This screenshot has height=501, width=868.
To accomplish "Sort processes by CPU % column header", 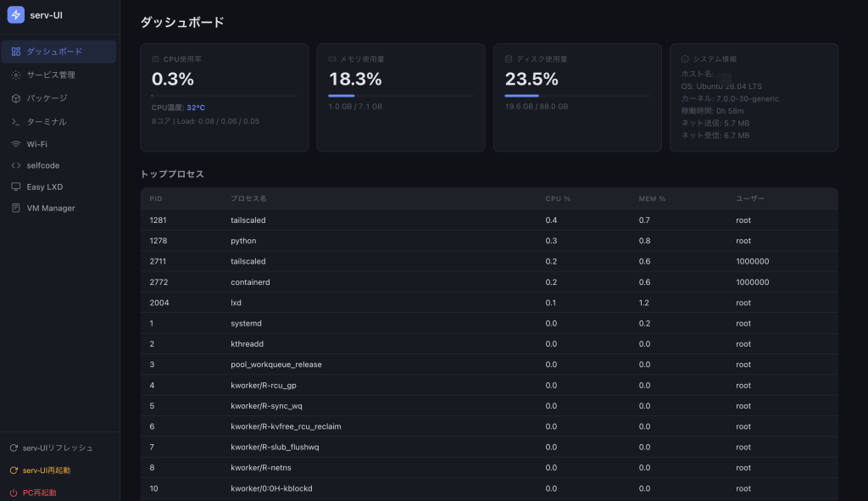I will (x=558, y=198).
